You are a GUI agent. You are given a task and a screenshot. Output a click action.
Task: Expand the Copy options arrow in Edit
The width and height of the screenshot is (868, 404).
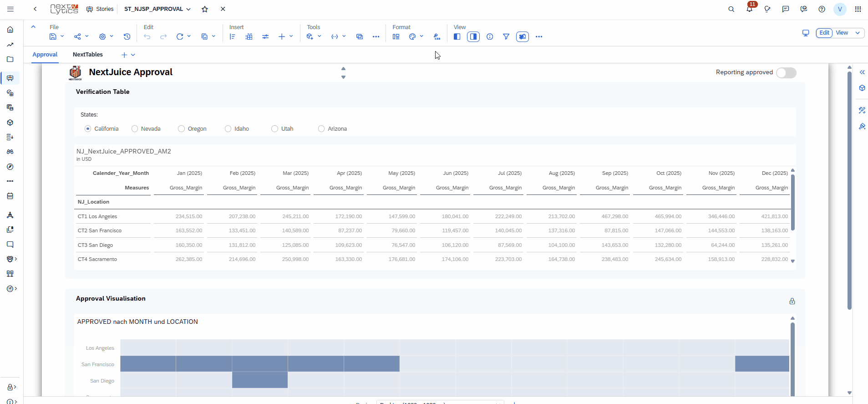213,36
